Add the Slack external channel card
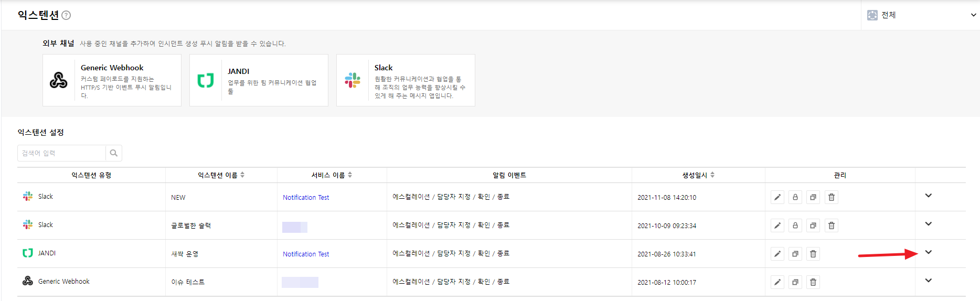The image size is (980, 301). (x=406, y=80)
